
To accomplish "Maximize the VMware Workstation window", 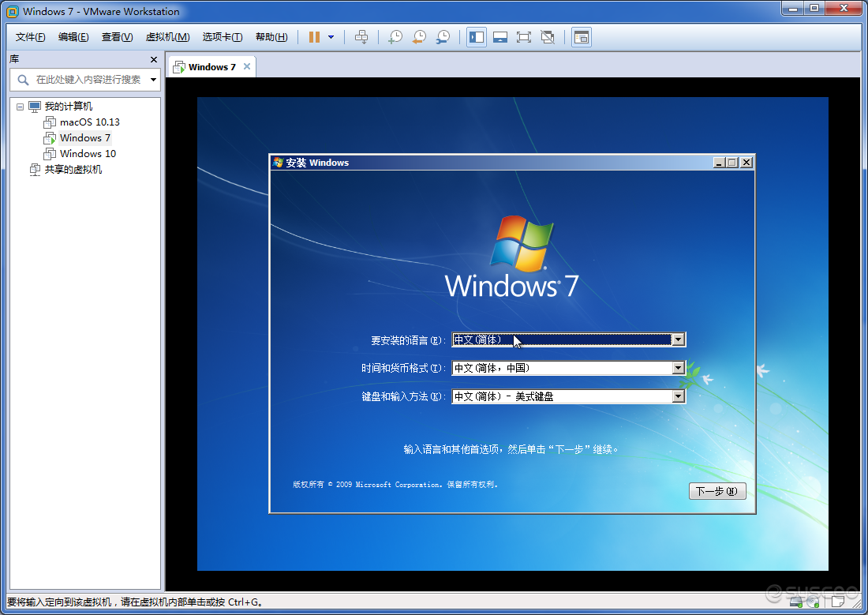I will (814, 9).
